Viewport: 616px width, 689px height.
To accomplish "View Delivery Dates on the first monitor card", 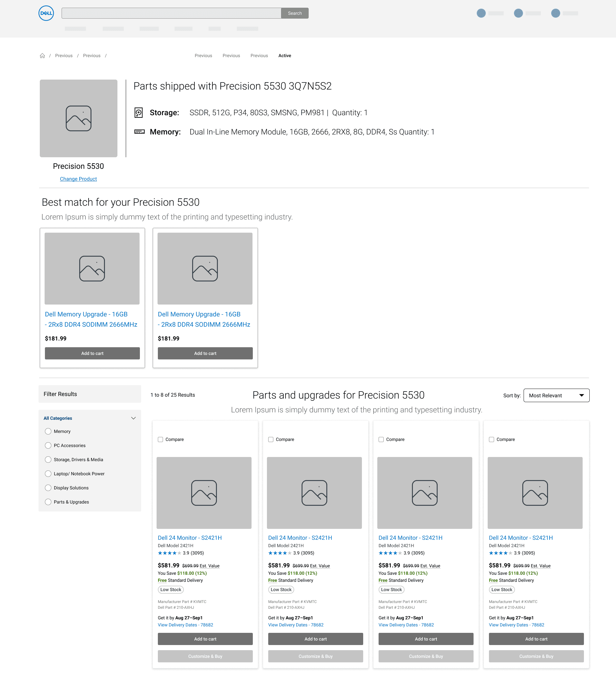I will pyautogui.click(x=185, y=625).
